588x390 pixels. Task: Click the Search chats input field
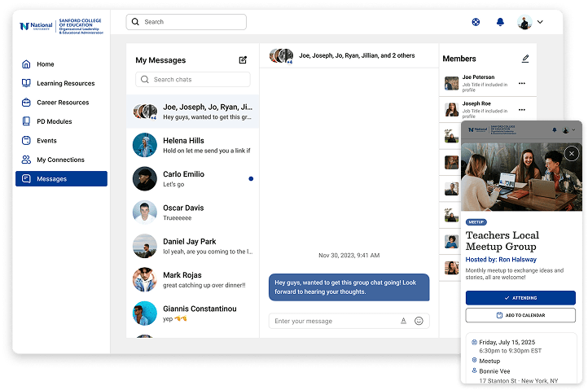(x=193, y=80)
